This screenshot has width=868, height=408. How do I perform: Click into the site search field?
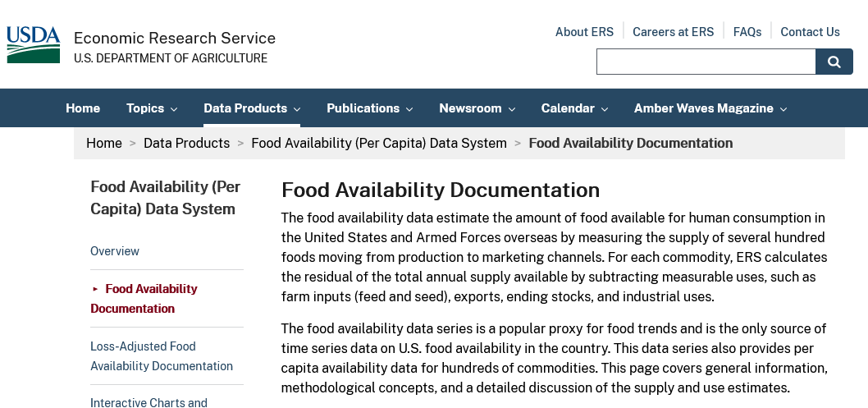[706, 62]
